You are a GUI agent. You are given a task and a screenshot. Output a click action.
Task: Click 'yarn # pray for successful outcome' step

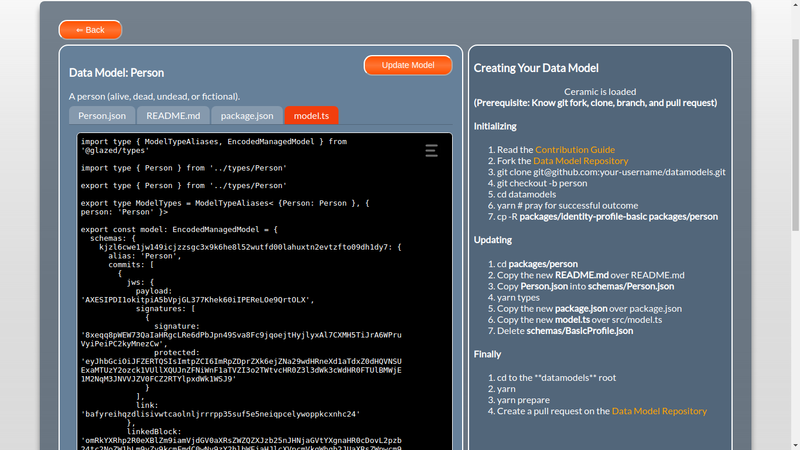[x=567, y=206]
